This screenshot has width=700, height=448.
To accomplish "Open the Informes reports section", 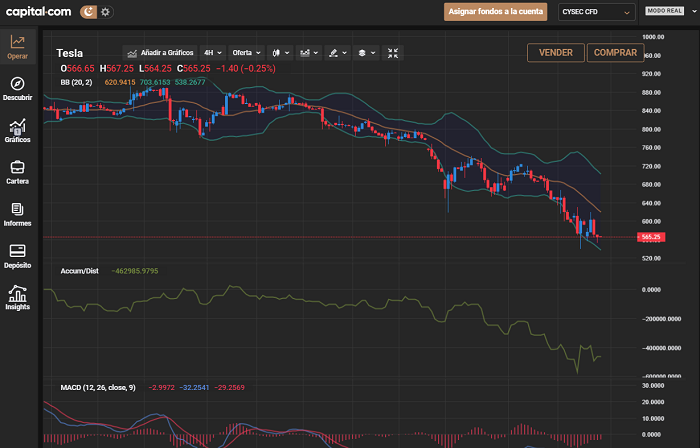I will coord(17,215).
